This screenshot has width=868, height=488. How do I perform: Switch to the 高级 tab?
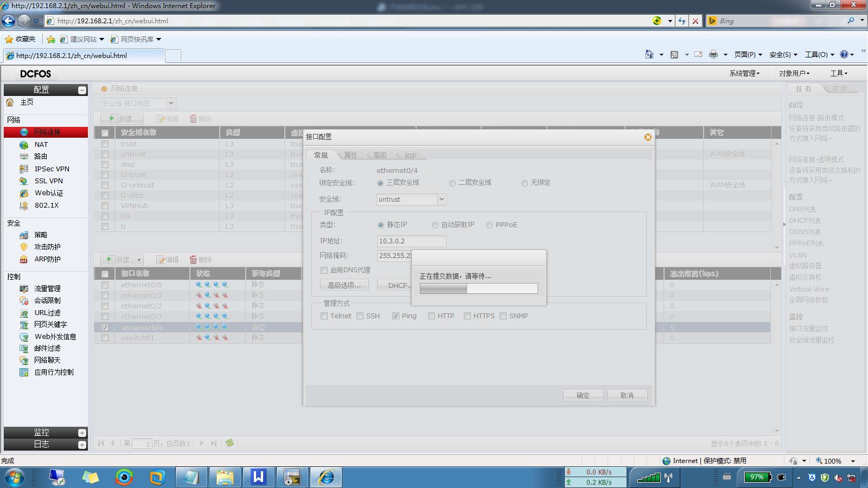(380, 155)
